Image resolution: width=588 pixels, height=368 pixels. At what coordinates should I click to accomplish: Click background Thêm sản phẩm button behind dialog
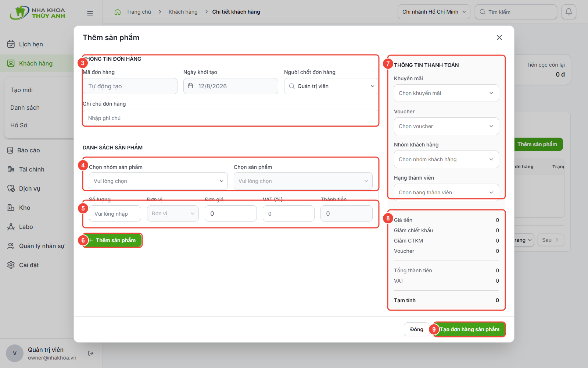click(538, 144)
